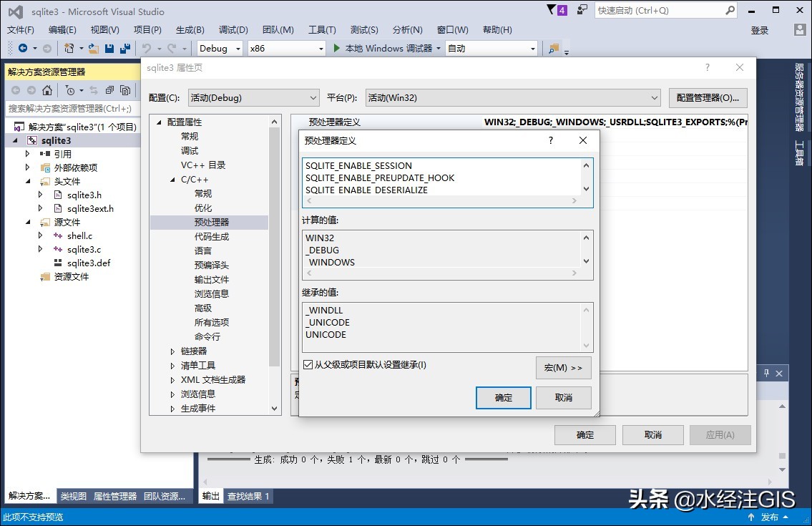Click the horizontal scrollbar under the definitions edit box
Image resolution: width=812 pixels, height=526 pixels.
point(441,201)
